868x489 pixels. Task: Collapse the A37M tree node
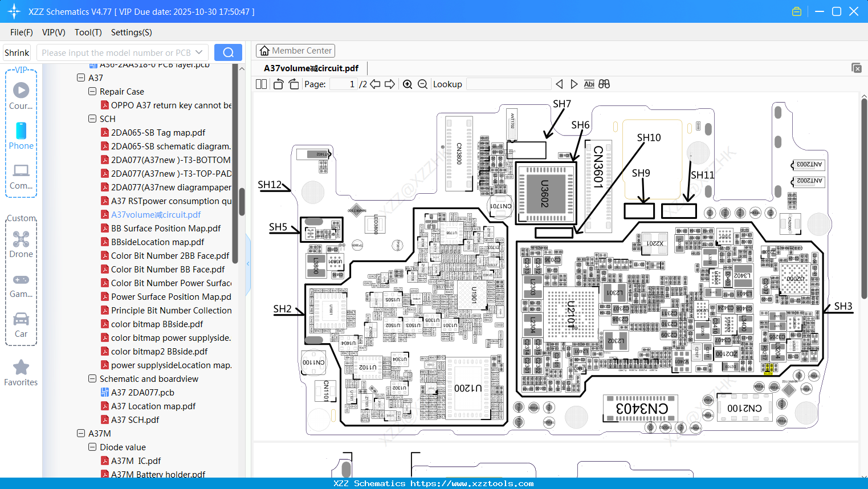[x=81, y=433]
